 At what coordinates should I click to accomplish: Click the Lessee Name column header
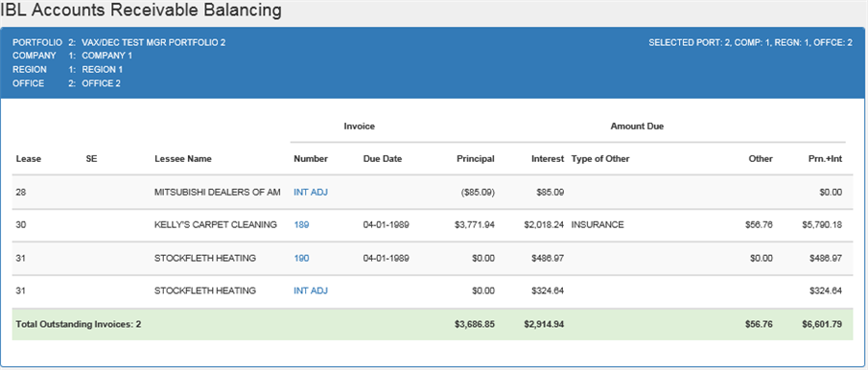(x=182, y=159)
